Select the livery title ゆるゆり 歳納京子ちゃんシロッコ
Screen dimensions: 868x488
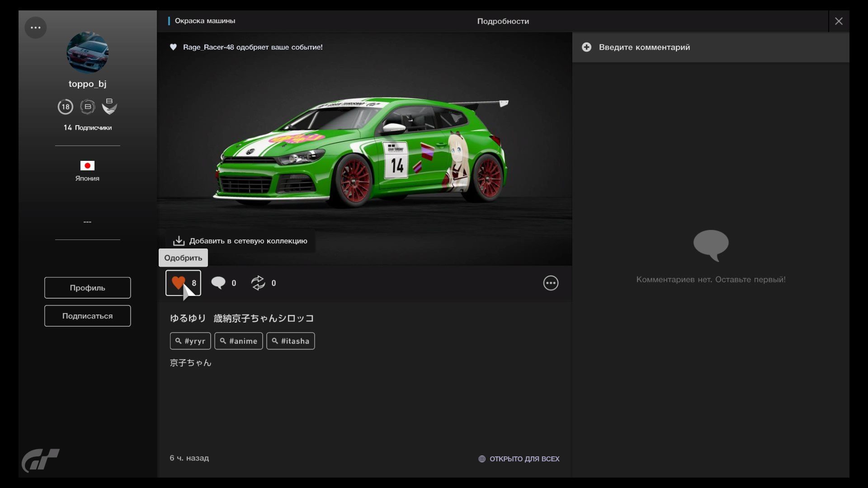click(242, 319)
